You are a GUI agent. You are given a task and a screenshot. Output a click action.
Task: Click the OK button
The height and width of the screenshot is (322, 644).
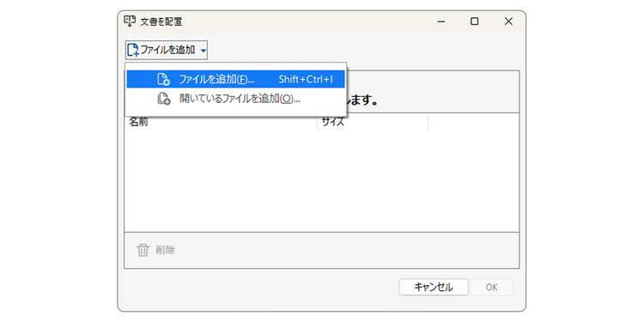tap(492, 287)
